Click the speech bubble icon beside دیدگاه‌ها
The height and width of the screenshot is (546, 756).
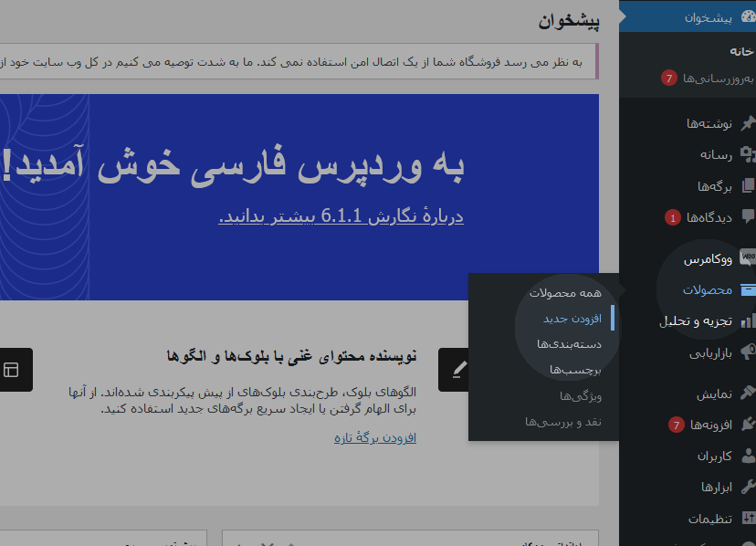tap(748, 217)
